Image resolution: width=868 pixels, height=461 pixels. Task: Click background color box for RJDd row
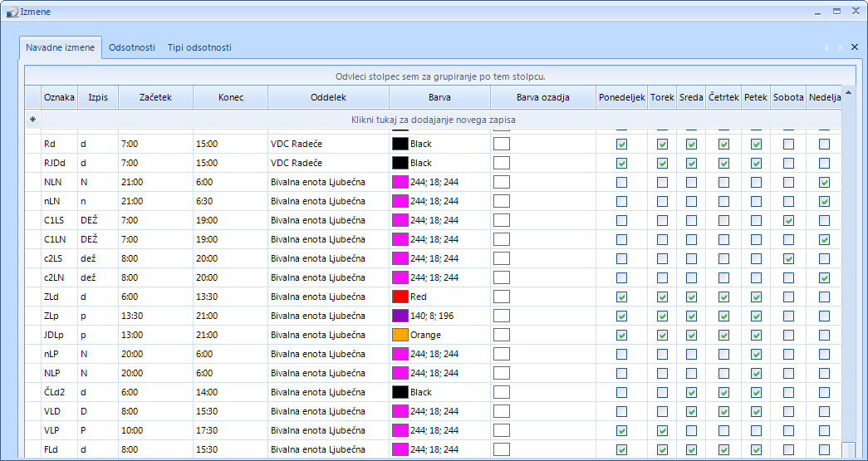pyautogui.click(x=502, y=163)
